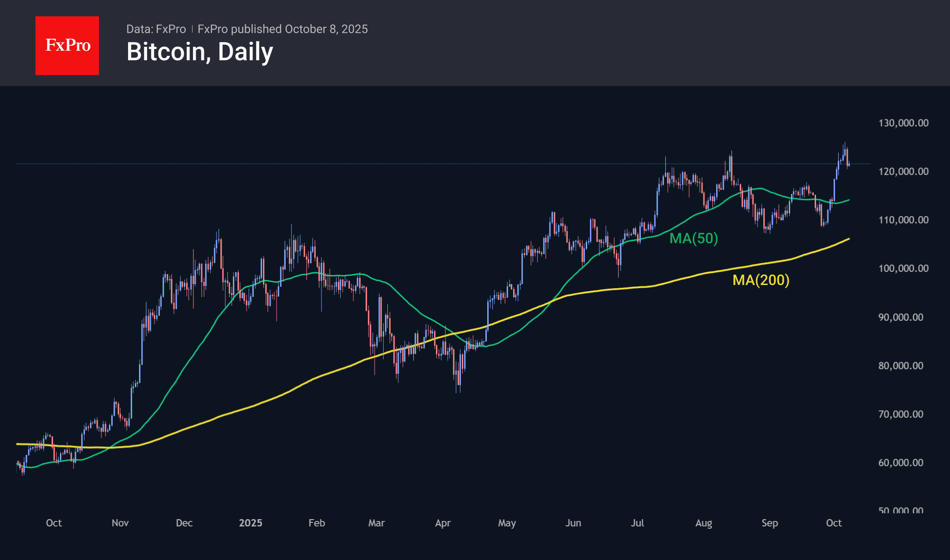Click the 90,000.00 price axis label
The width and height of the screenshot is (950, 560).
pyautogui.click(x=901, y=317)
